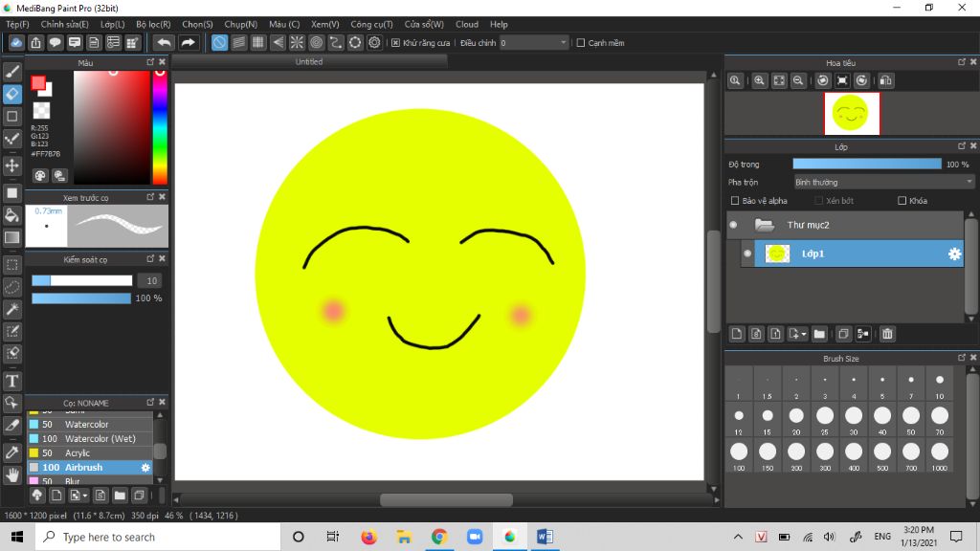
Task: Enable the circle snap guide
Action: tap(316, 42)
